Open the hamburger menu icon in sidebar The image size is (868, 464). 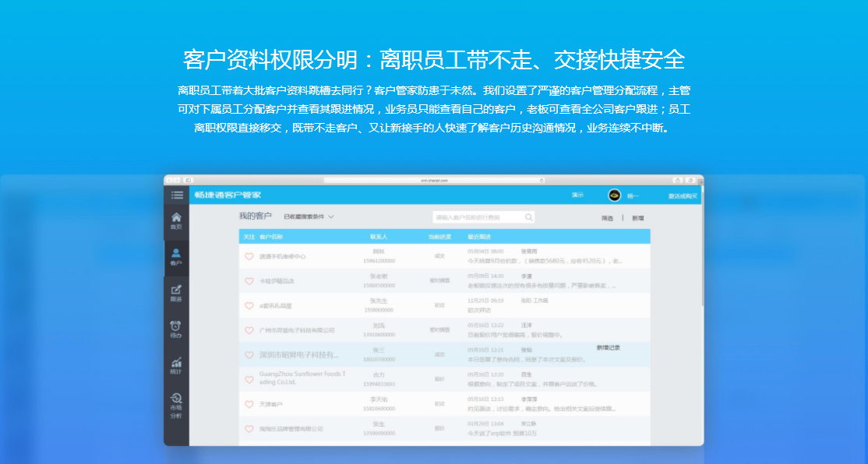(177, 195)
